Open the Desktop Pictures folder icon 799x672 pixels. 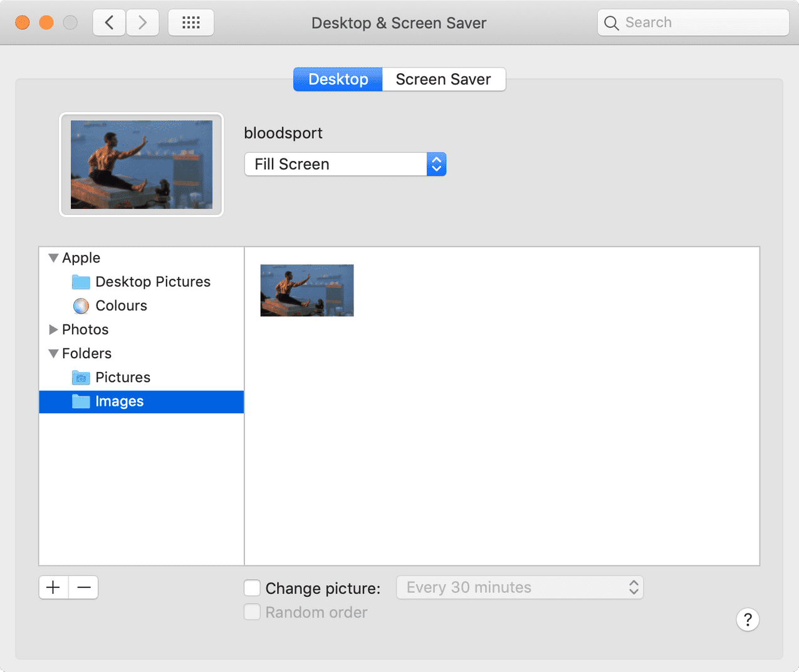click(x=81, y=282)
